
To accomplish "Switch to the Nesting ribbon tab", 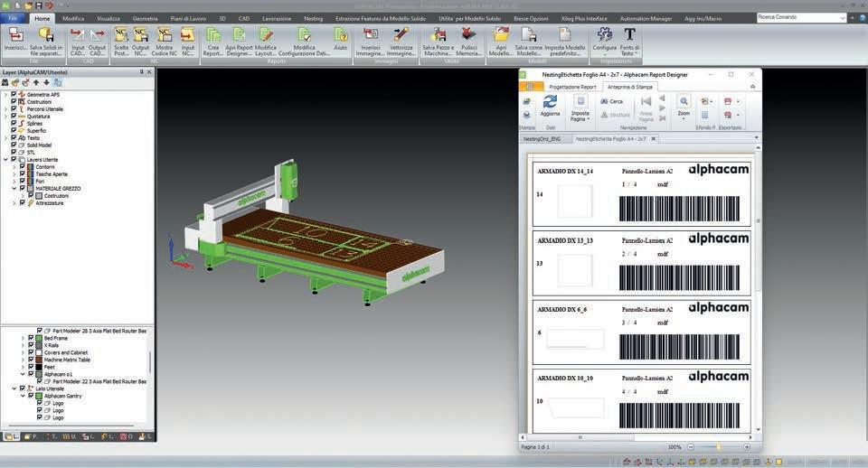I will coord(314,19).
